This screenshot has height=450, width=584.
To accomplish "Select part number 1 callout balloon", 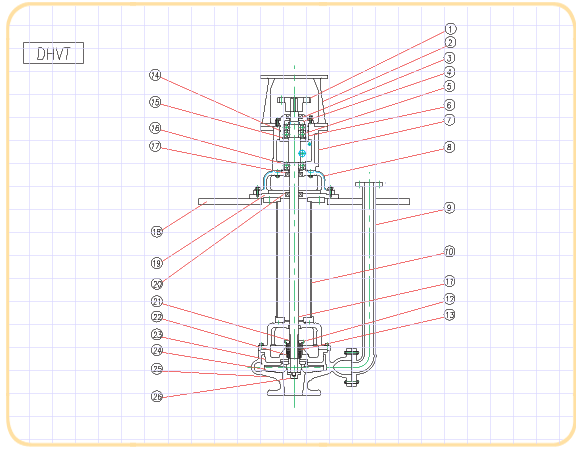I will click(450, 29).
